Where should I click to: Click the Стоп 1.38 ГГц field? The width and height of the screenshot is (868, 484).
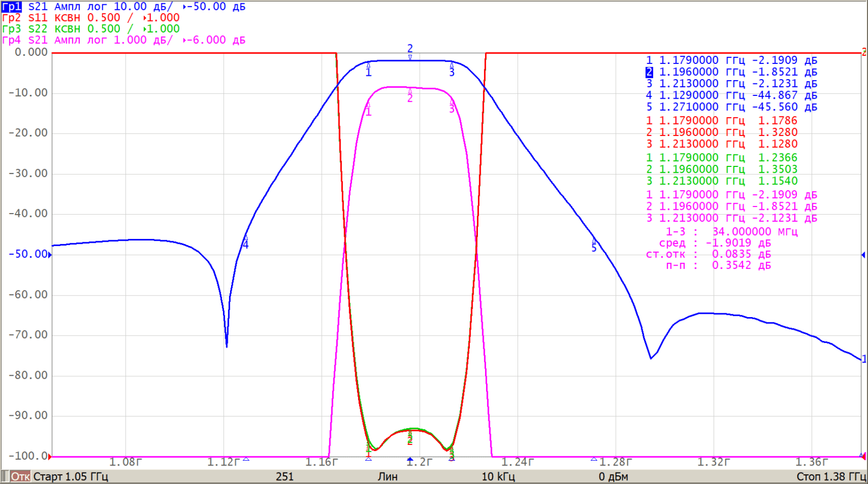click(x=831, y=476)
